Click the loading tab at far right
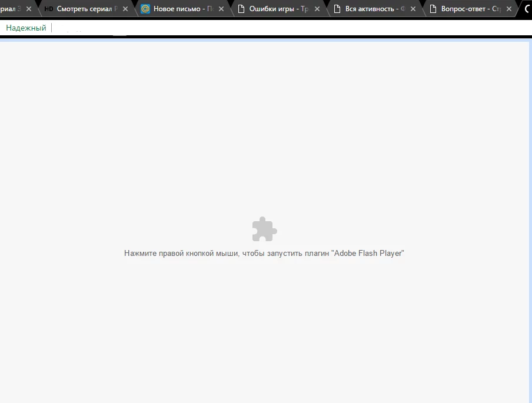Screen dimensions: 532x403 (526, 9)
